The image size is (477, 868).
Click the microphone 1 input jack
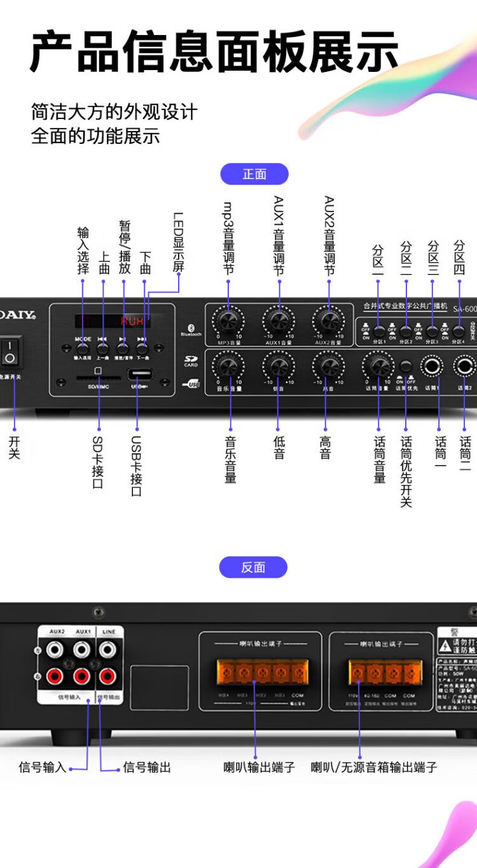point(437,367)
